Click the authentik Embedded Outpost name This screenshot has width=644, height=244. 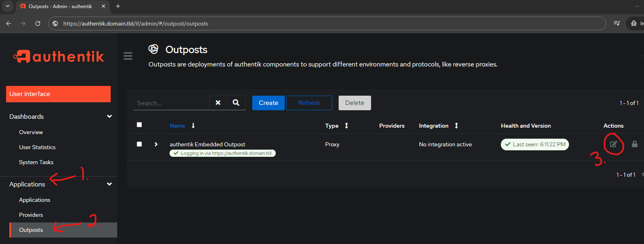(x=207, y=144)
